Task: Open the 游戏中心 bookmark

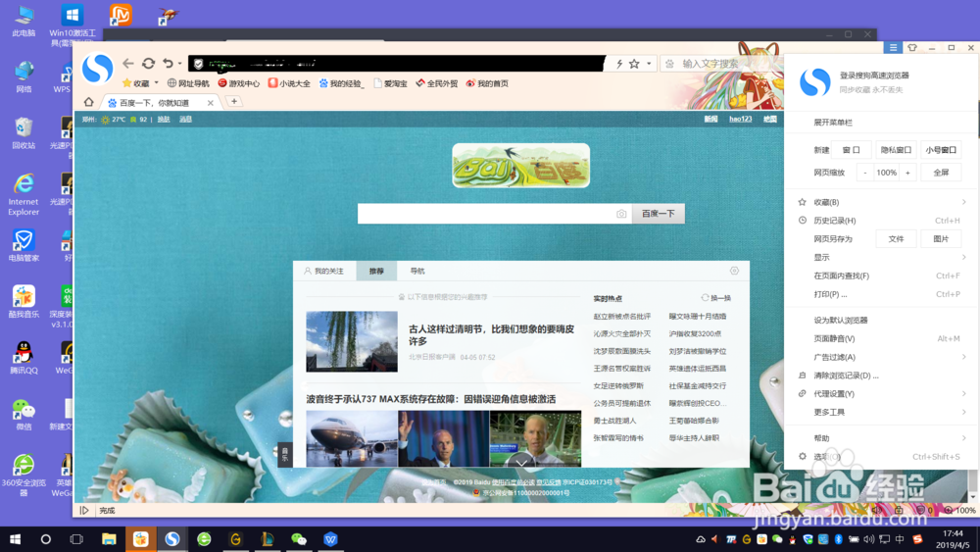Action: pyautogui.click(x=239, y=83)
